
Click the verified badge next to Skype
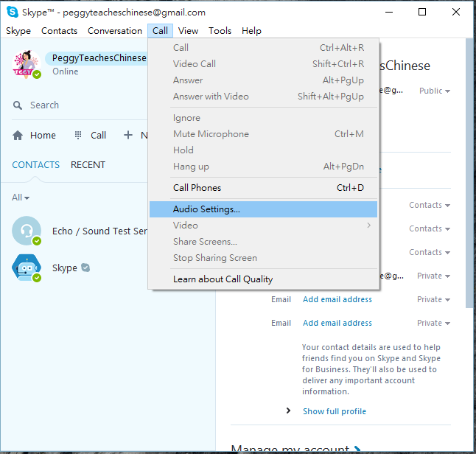pyautogui.click(x=85, y=268)
